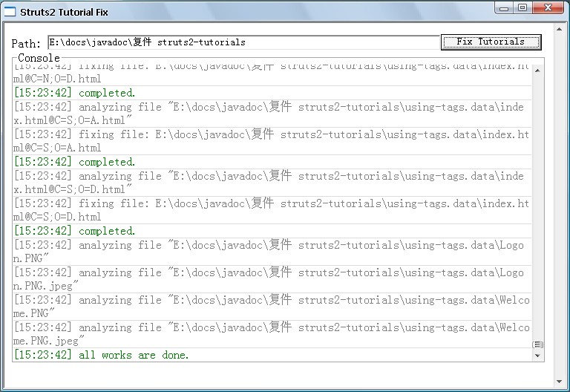Image resolution: width=570 pixels, height=392 pixels.
Task: Maximize the Struts2 Tutorial Fix window
Action: point(522,7)
